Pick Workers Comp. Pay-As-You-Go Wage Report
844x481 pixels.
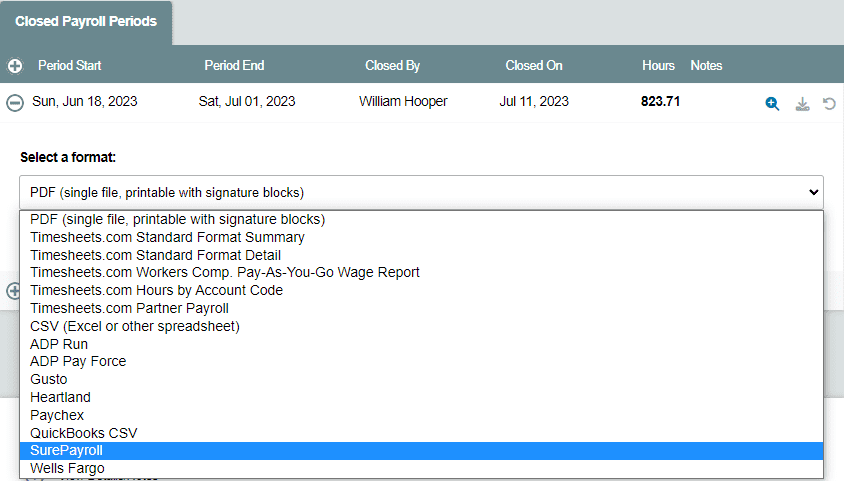(x=421, y=272)
